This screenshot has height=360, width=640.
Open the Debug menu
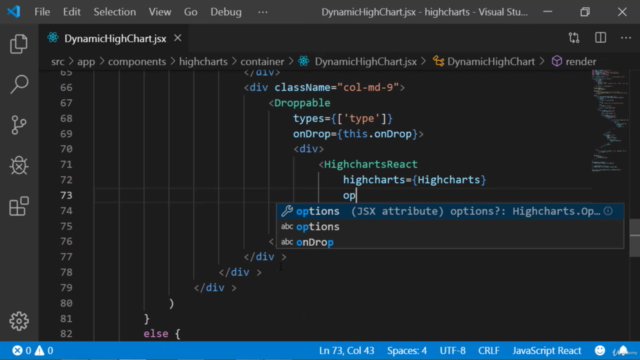(226, 12)
